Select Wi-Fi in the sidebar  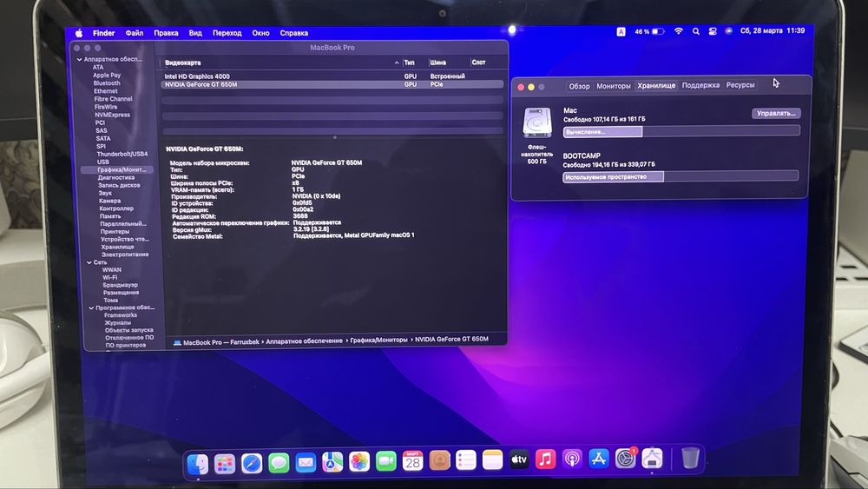tap(109, 277)
